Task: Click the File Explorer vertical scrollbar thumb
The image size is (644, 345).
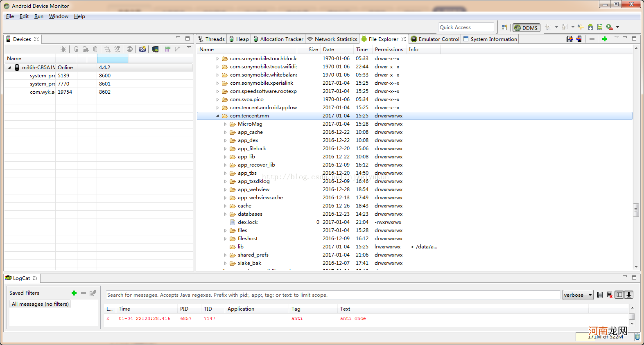Action: click(636, 210)
